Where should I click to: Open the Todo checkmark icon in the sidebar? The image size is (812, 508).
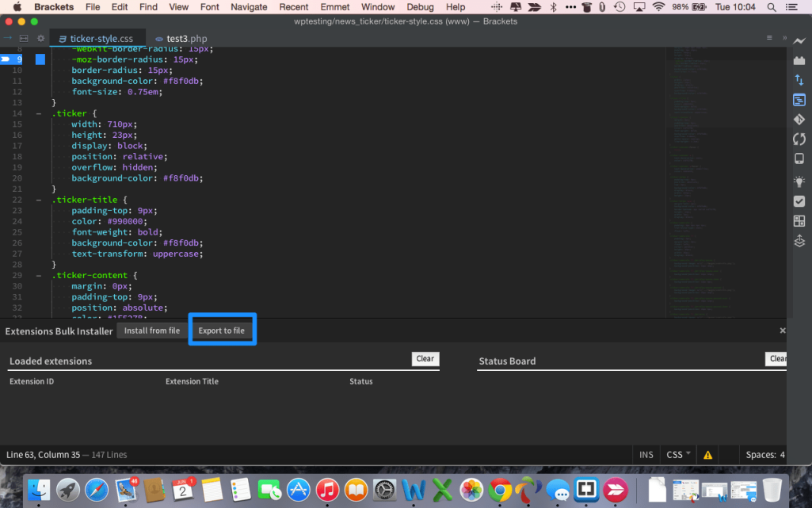(x=799, y=201)
